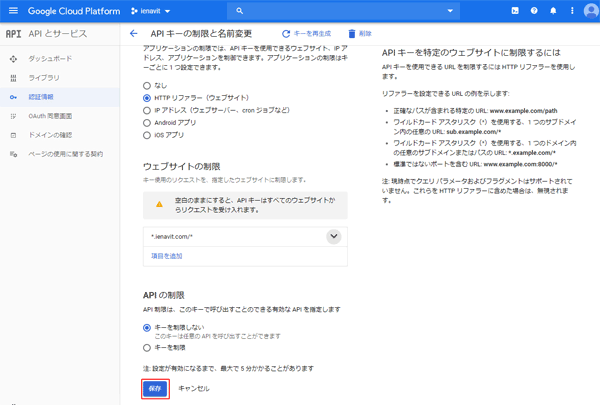Screen dimensions: 600x405
Task: Select the なし radio option
Action: coord(147,85)
